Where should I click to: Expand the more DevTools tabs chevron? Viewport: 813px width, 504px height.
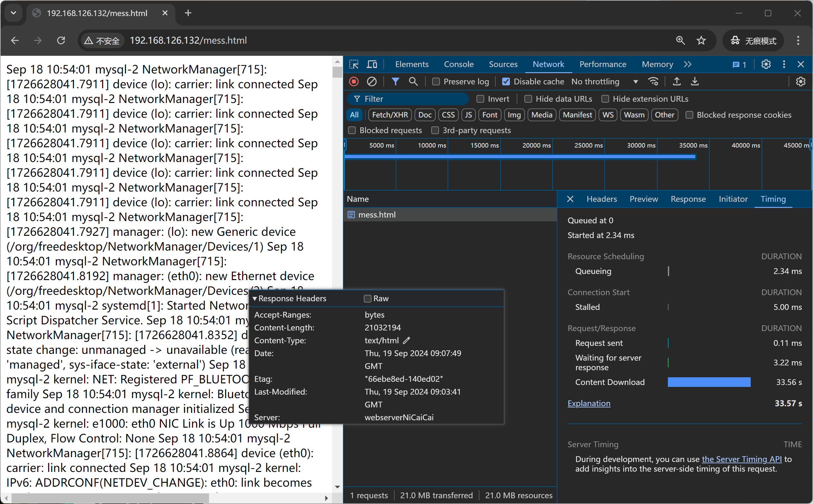click(687, 64)
